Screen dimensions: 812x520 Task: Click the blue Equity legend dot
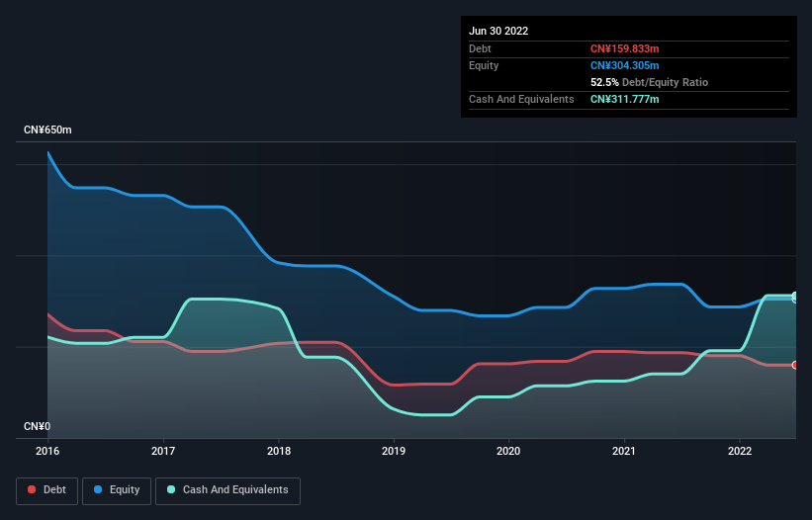point(98,489)
